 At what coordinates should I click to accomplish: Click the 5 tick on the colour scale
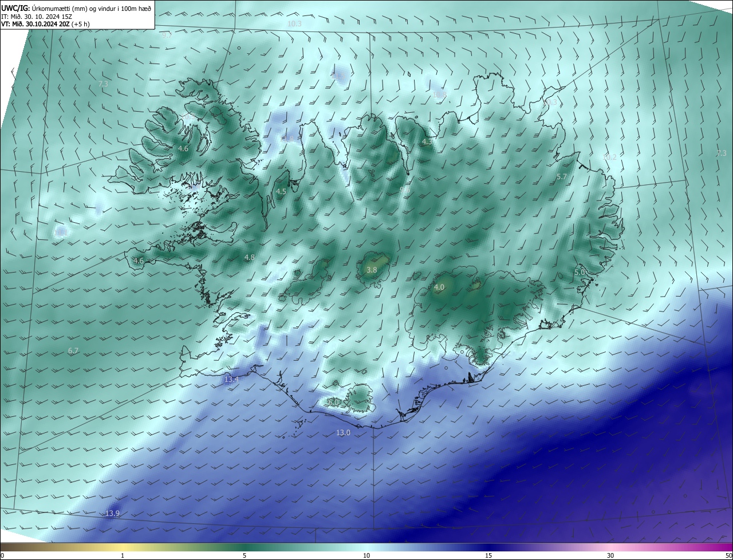245,556
